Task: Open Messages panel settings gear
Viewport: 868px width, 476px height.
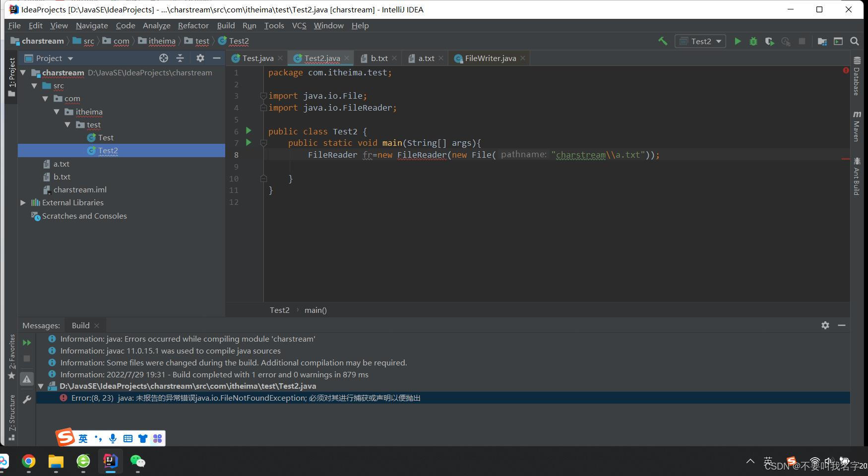Action: coord(825,325)
